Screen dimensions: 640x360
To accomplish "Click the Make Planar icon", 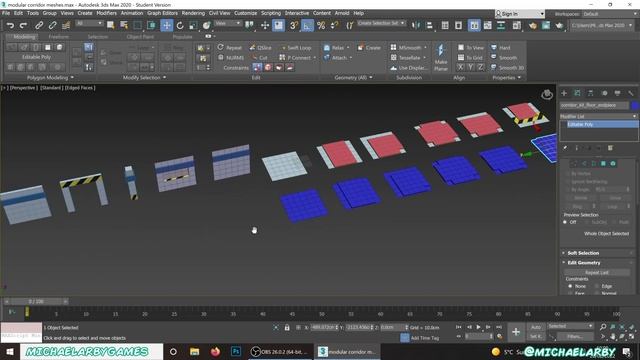I will point(441,57).
